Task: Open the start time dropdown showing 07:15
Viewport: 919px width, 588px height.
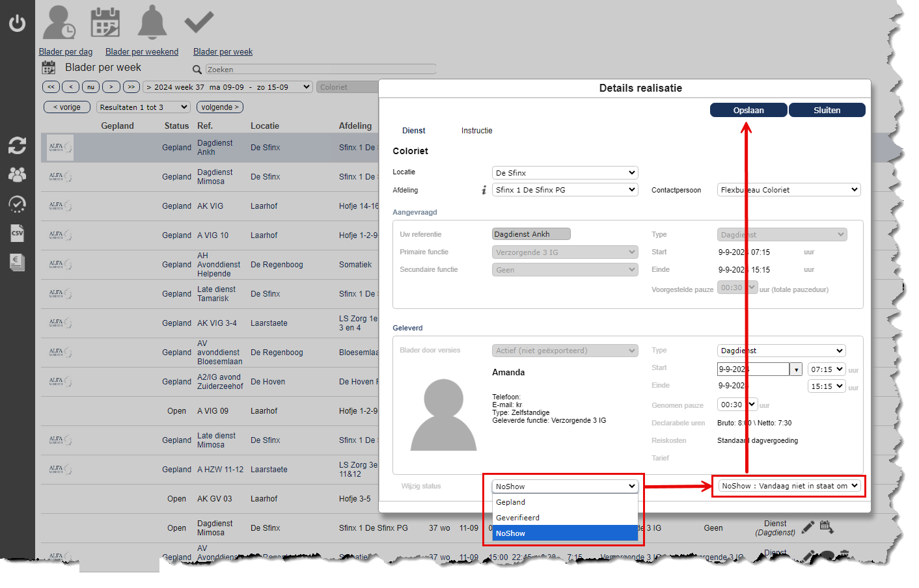Action: coord(827,369)
